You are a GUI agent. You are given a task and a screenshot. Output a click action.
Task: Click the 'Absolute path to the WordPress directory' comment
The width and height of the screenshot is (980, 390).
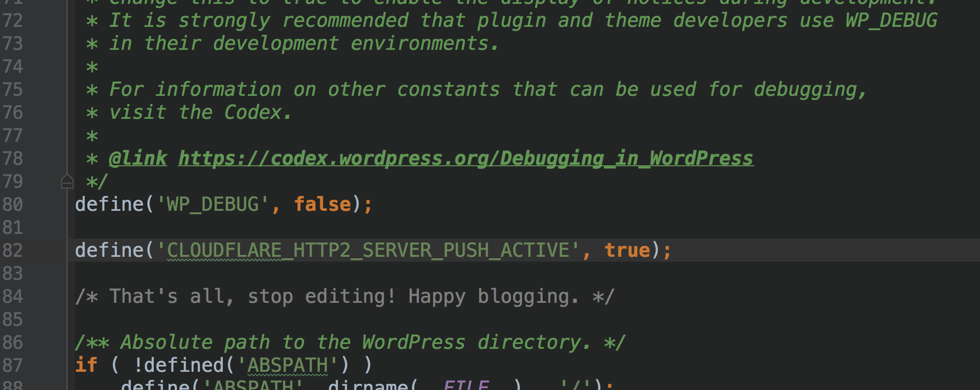[350, 343]
